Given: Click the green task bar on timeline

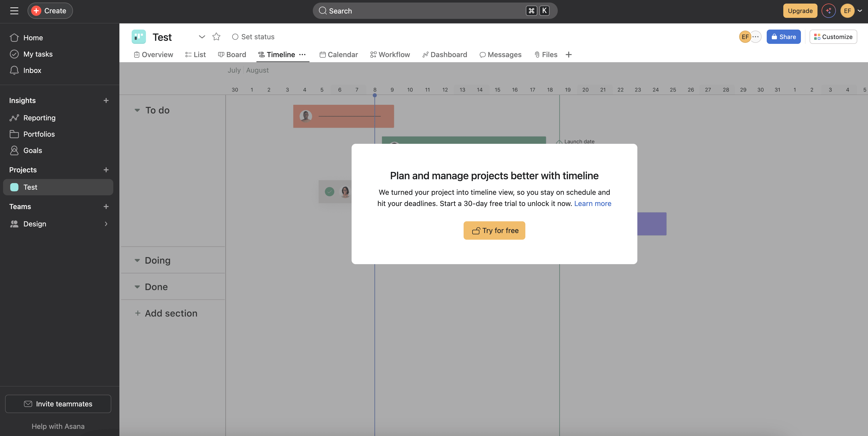Looking at the screenshot, I should point(464,140).
